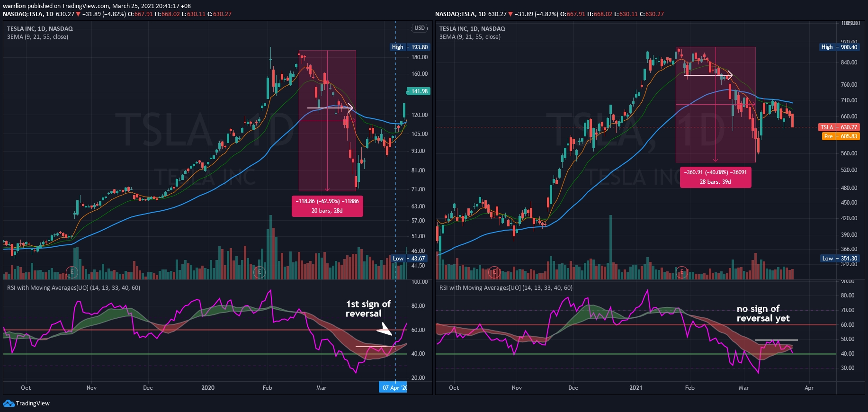Select the -360.91 (-40.08%) measurement label
868x412 pixels.
pos(716,177)
